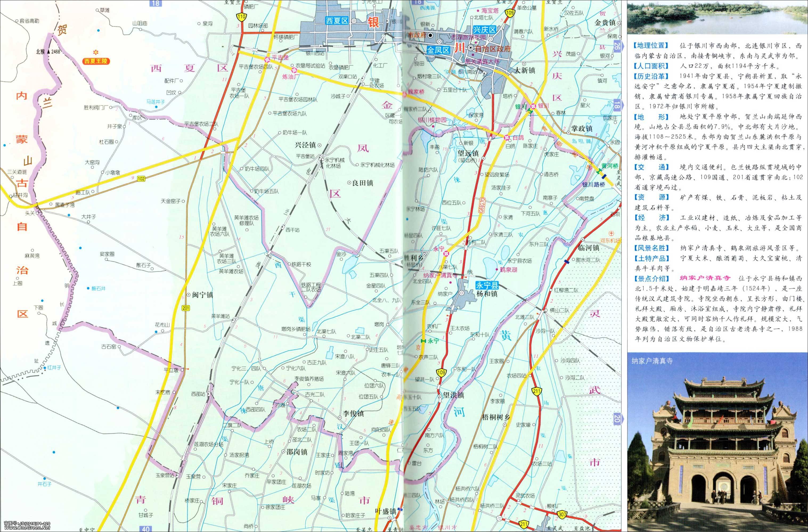Click the 110 national road shield
Screen dimensions: 808x532
[x=242, y=17]
